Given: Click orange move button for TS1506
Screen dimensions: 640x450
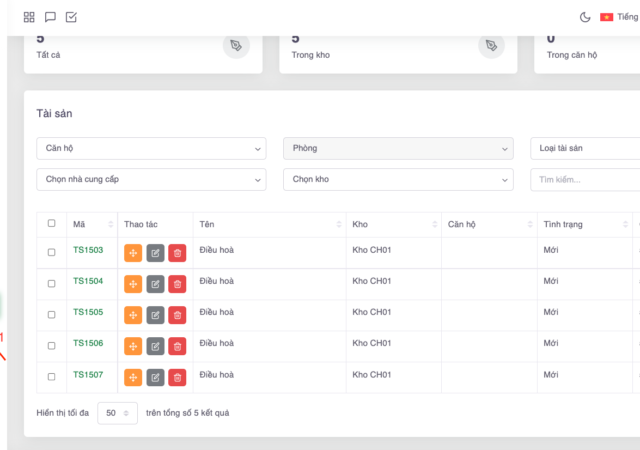Looking at the screenshot, I should point(133,346).
